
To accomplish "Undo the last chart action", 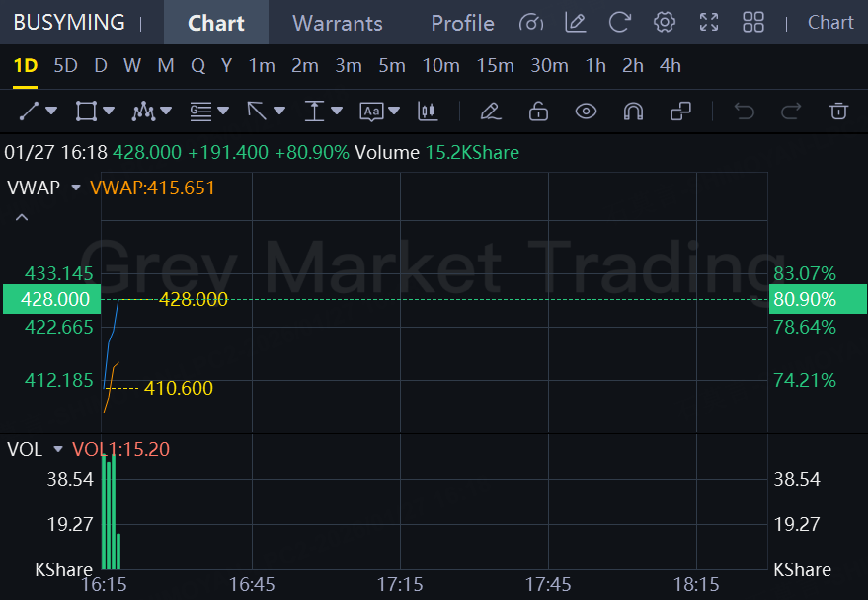I will [744, 111].
